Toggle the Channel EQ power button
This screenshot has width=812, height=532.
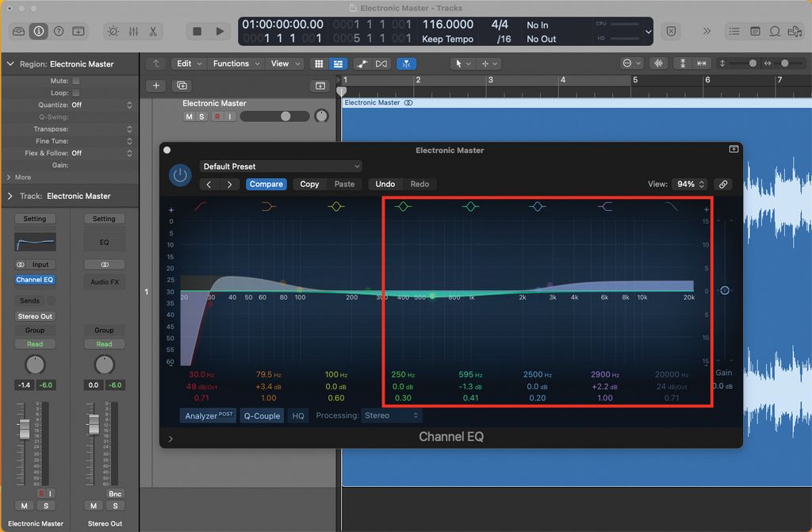[180, 175]
